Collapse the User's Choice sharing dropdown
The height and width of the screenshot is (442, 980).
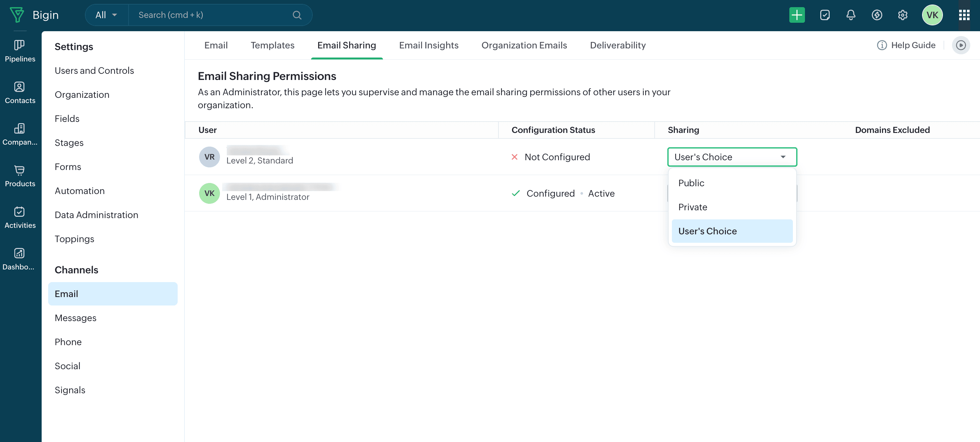pyautogui.click(x=731, y=157)
